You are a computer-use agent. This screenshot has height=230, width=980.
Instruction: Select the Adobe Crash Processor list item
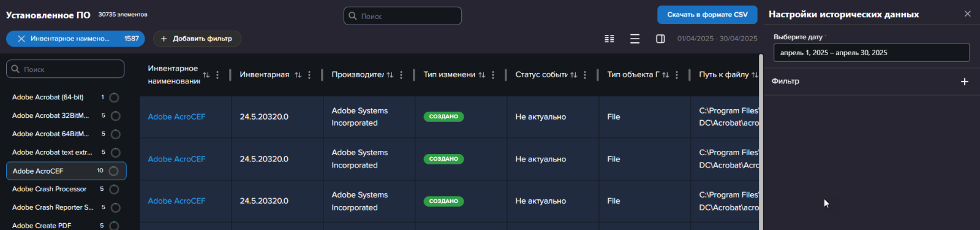66,190
